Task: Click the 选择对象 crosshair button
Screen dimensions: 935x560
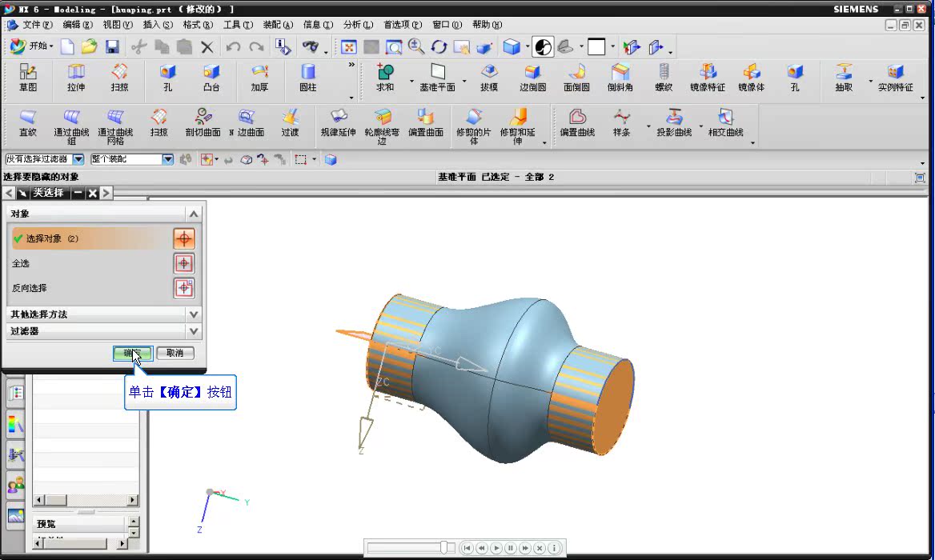Action: [183, 239]
